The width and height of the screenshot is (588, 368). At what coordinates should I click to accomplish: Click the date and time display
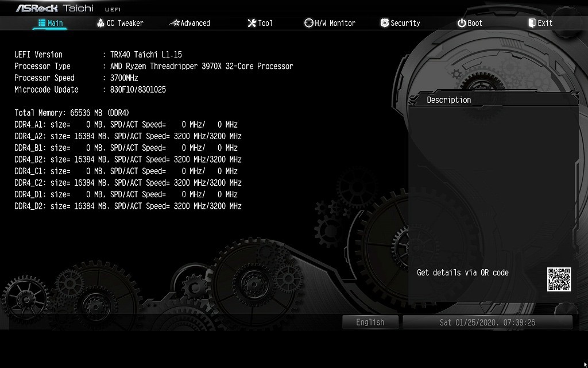click(x=487, y=323)
